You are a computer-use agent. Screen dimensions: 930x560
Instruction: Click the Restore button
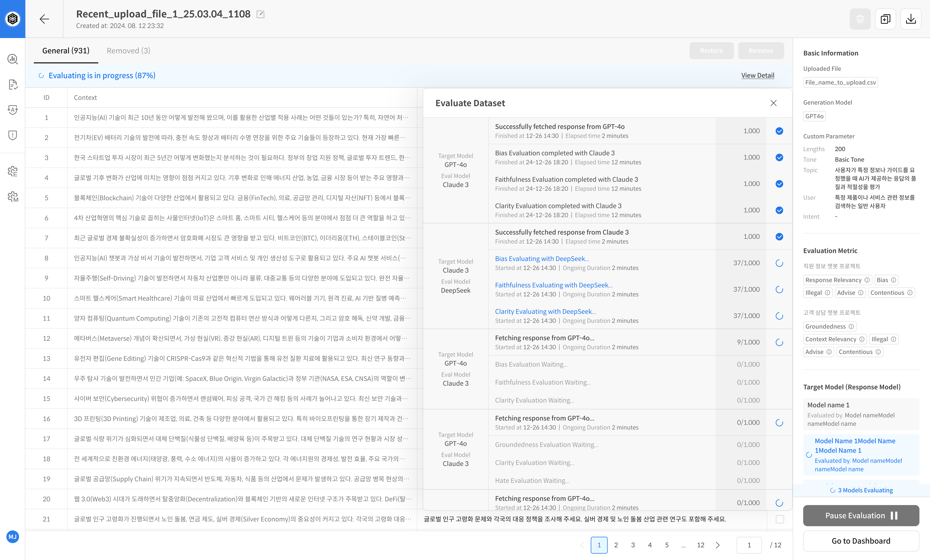712,51
